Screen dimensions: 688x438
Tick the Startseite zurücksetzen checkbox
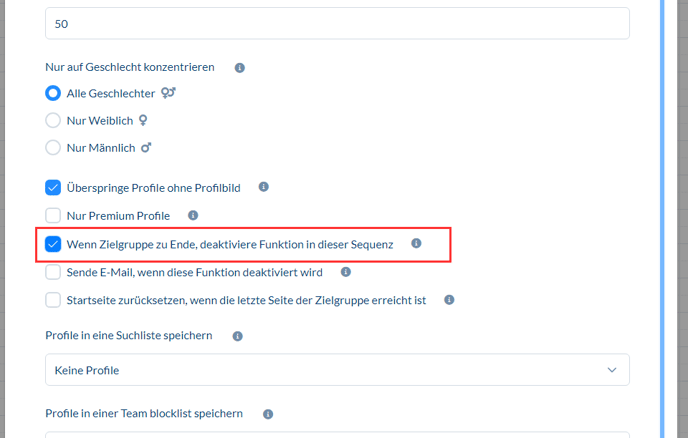pyautogui.click(x=53, y=299)
